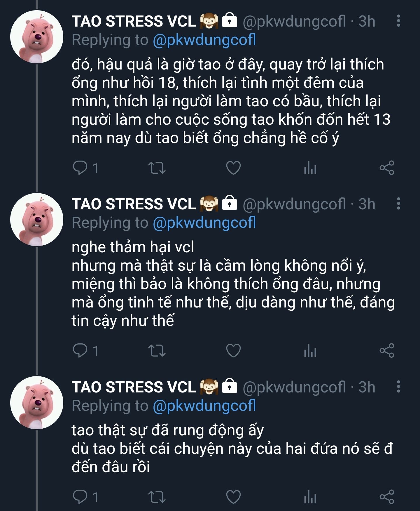This screenshot has width=420, height=511.
Task: Open TAO STRESS VCL name on third tweet
Action: [x=134, y=387]
